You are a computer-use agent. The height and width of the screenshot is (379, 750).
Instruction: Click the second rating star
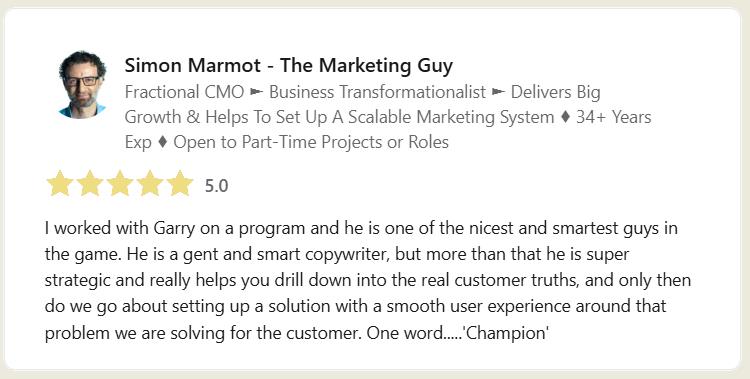point(90,183)
